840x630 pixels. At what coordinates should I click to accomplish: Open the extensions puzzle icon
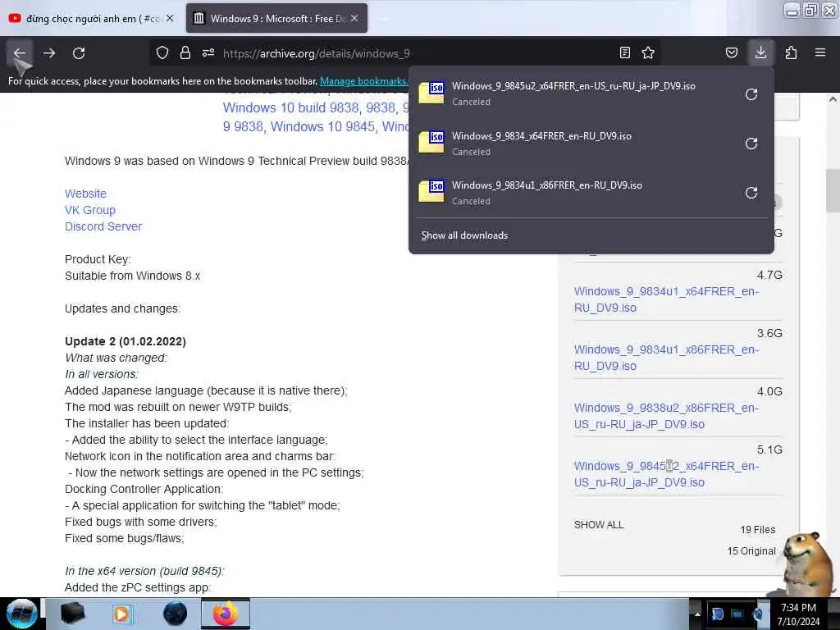tap(791, 52)
